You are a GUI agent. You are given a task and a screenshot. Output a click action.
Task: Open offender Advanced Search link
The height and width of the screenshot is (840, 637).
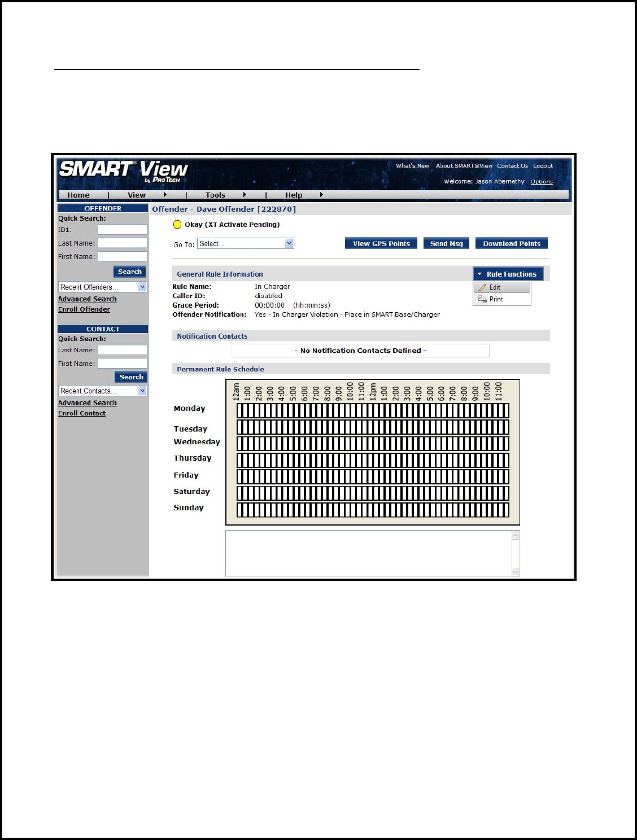click(x=88, y=299)
